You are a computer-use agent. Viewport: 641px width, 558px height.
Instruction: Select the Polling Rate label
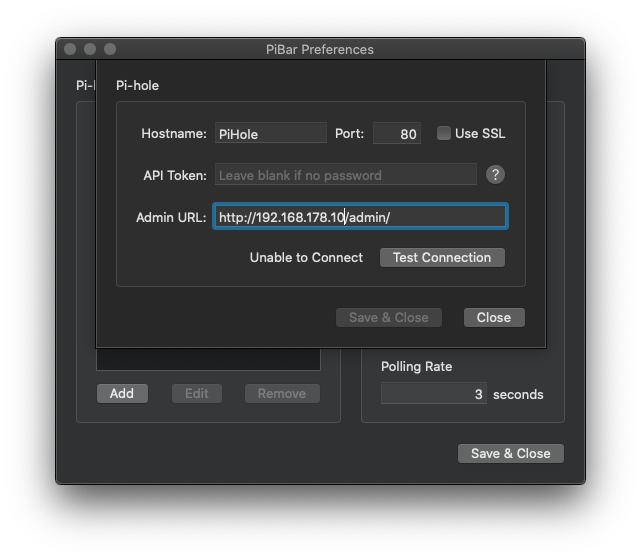point(416,366)
